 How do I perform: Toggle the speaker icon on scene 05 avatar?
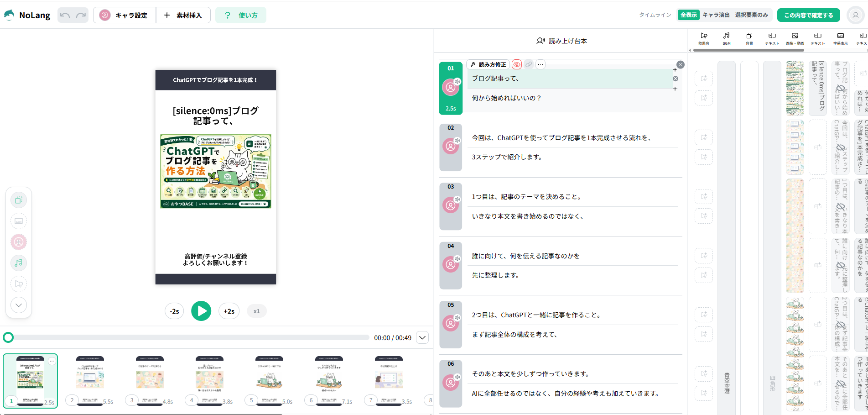(x=457, y=318)
